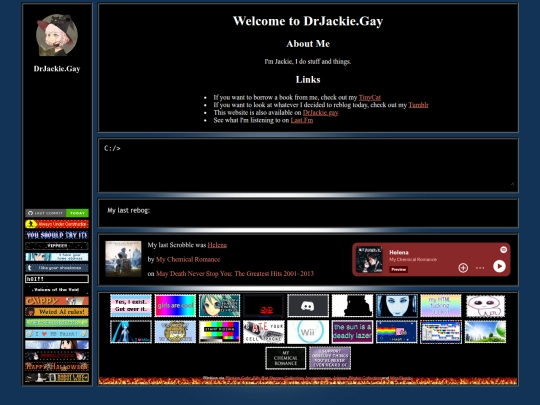Click the hOI!! banner button
Screen dimensions: 540x405
click(x=57, y=279)
